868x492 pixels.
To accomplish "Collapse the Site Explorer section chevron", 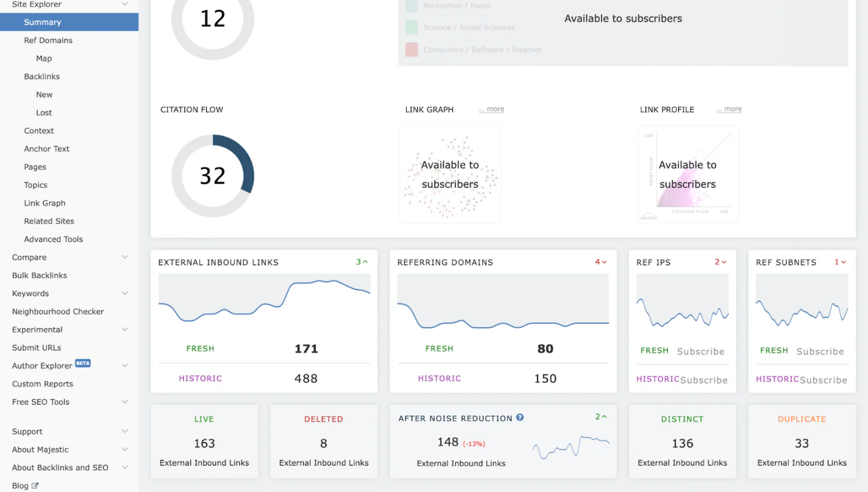I will click(125, 4).
